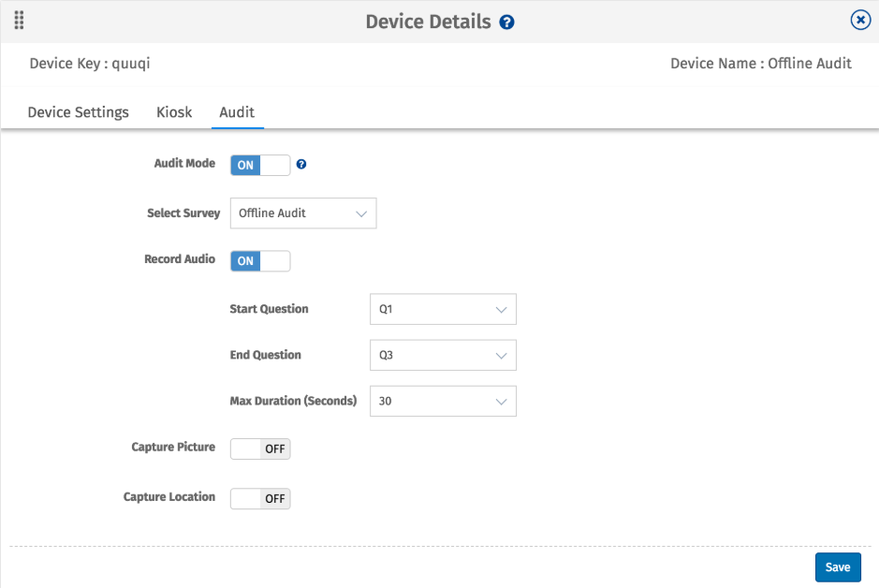Open the Start Question dropdown
This screenshot has width=879, height=588.
pyautogui.click(x=442, y=309)
